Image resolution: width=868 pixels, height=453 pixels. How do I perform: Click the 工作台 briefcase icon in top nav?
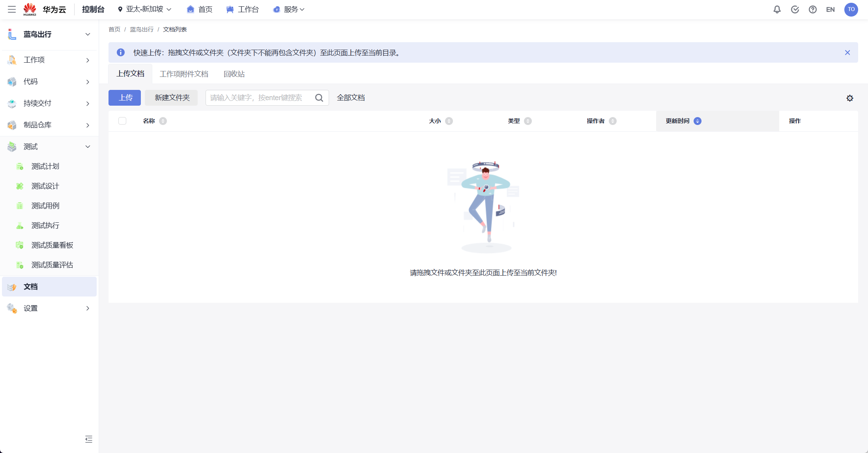tap(230, 9)
